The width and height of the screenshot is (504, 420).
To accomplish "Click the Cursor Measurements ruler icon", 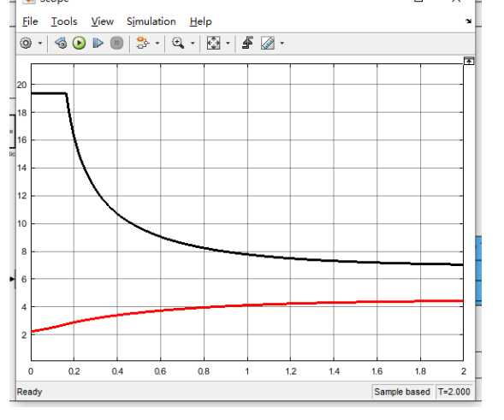I will pos(268,43).
